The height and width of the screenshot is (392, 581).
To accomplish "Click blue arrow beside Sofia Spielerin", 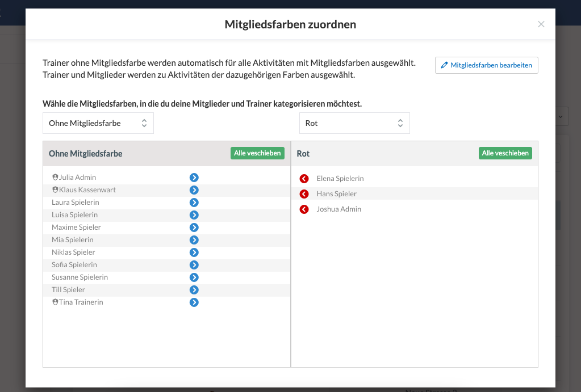I will (194, 265).
